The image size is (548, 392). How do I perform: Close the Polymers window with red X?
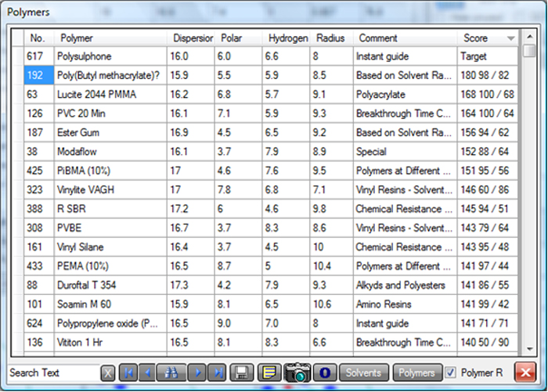(525, 372)
